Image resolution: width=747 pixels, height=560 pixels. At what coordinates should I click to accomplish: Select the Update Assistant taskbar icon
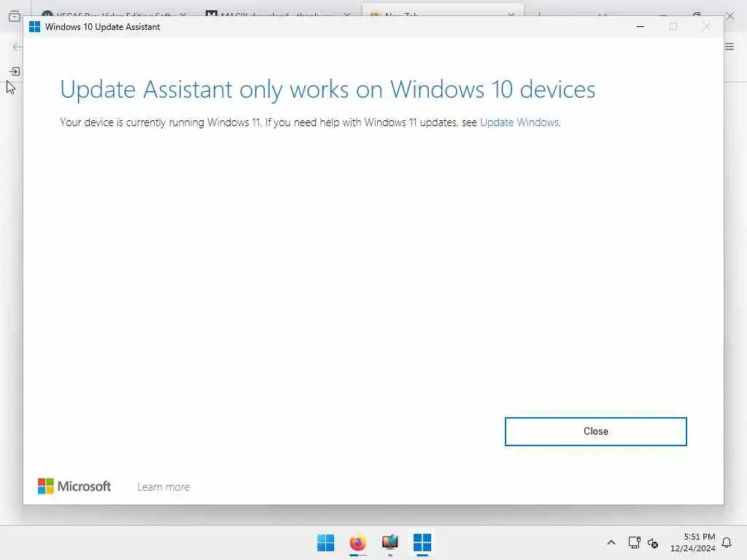click(422, 542)
